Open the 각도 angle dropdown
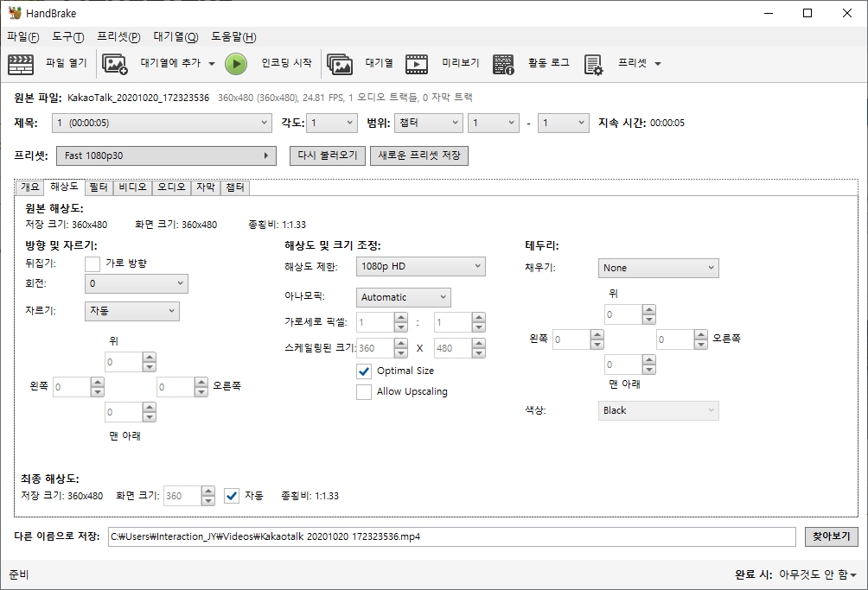The height and width of the screenshot is (590, 868). click(332, 123)
